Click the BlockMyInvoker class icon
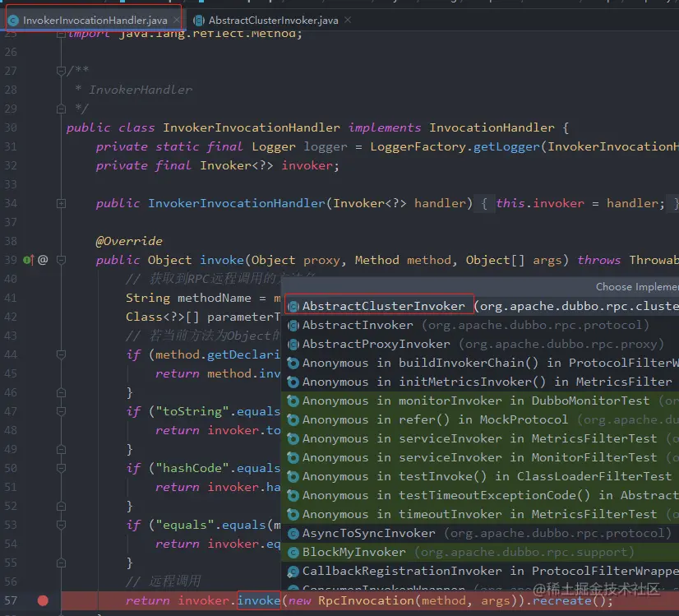 click(293, 553)
